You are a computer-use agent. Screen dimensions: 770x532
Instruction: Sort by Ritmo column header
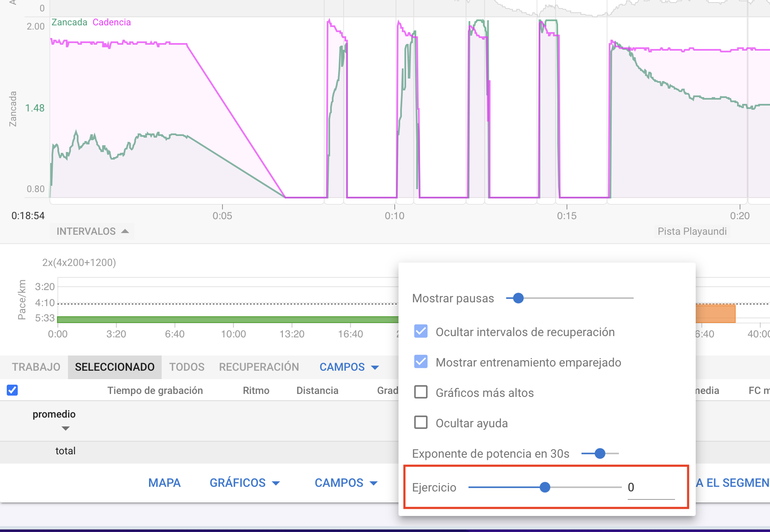(x=256, y=391)
